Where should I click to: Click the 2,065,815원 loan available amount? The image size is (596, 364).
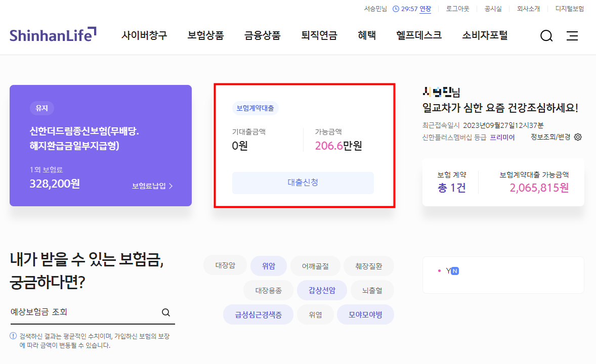click(539, 188)
